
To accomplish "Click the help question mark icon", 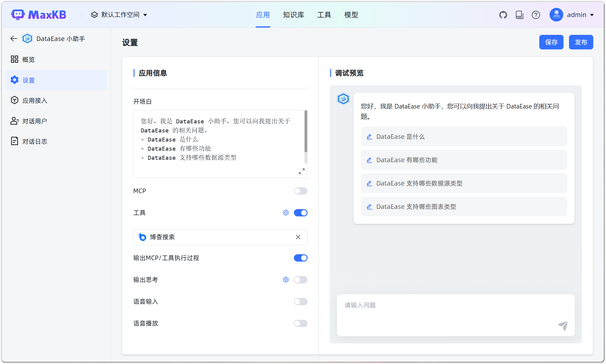I will click(x=536, y=15).
